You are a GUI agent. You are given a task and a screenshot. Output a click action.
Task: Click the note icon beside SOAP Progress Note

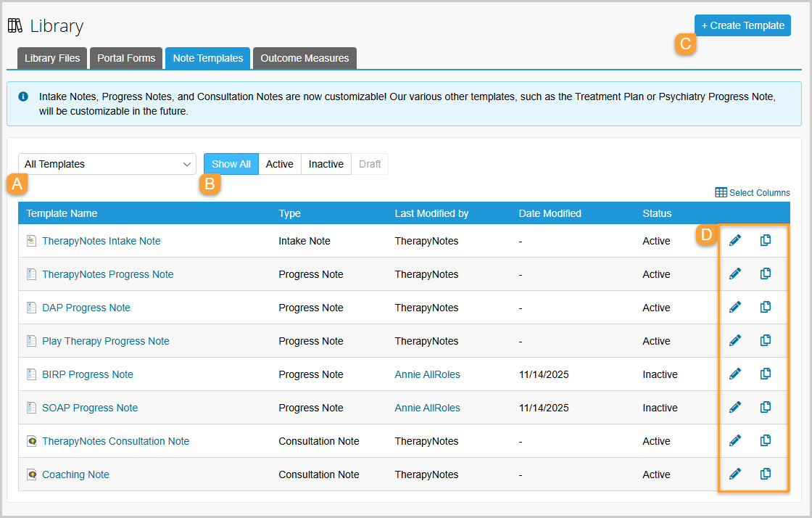click(32, 408)
